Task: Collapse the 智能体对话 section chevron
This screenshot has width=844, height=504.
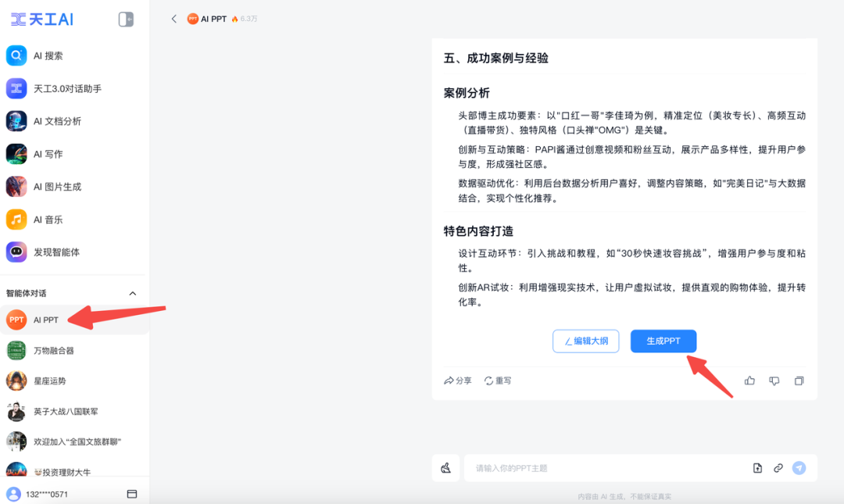Action: tap(132, 294)
